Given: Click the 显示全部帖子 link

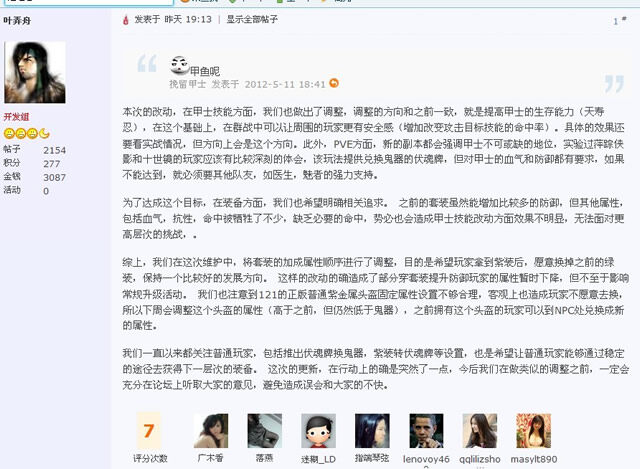Looking at the screenshot, I should [x=252, y=19].
